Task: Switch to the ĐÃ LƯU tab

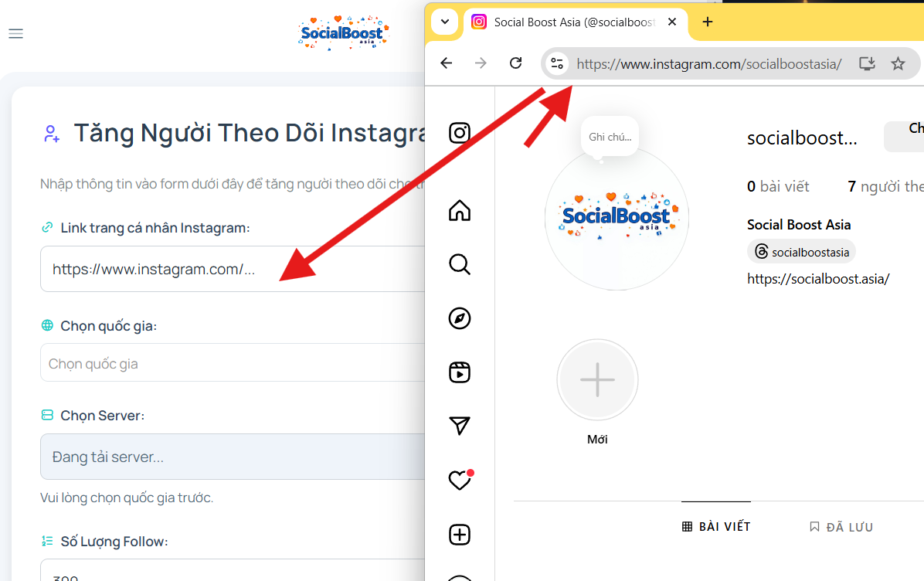Action: pyautogui.click(x=841, y=527)
